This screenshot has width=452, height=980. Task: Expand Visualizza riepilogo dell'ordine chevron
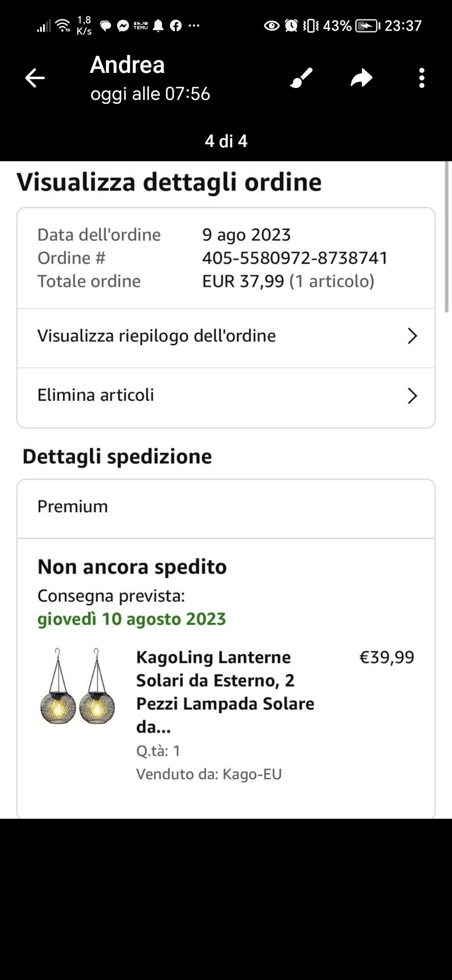point(412,336)
